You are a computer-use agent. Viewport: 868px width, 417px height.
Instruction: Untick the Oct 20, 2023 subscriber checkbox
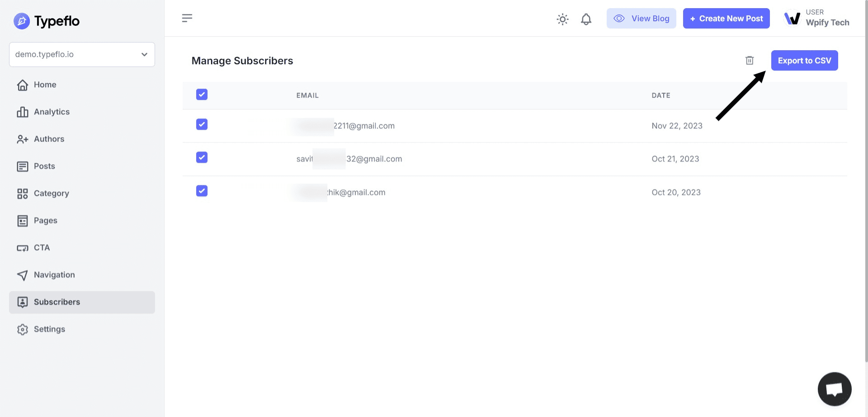point(202,191)
